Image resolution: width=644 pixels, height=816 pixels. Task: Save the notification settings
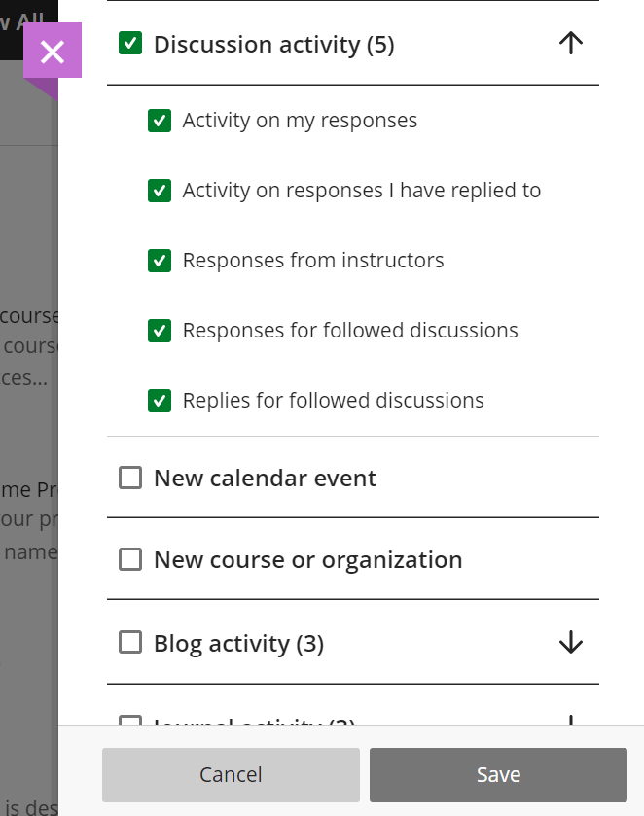click(x=498, y=774)
